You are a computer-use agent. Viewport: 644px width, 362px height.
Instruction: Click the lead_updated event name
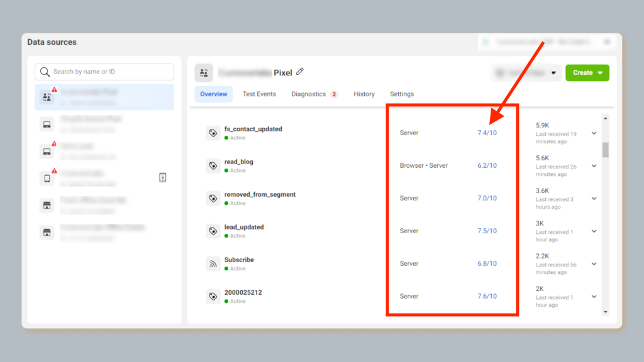244,227
